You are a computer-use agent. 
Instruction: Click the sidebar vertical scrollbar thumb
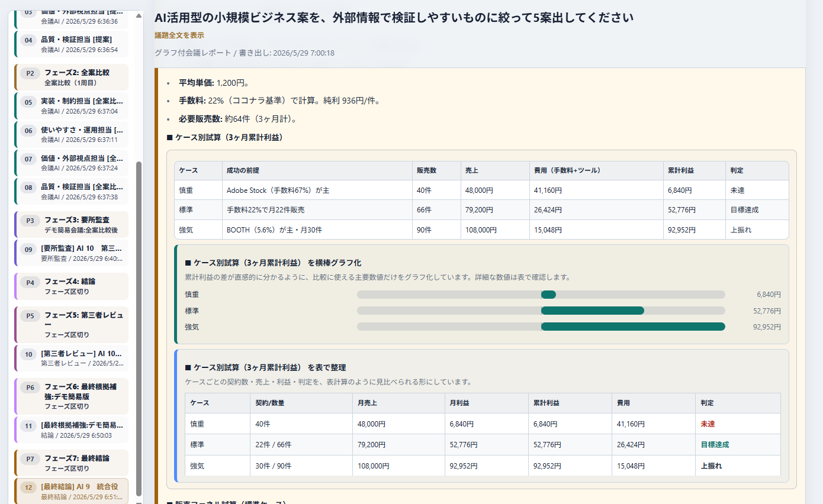click(x=139, y=328)
